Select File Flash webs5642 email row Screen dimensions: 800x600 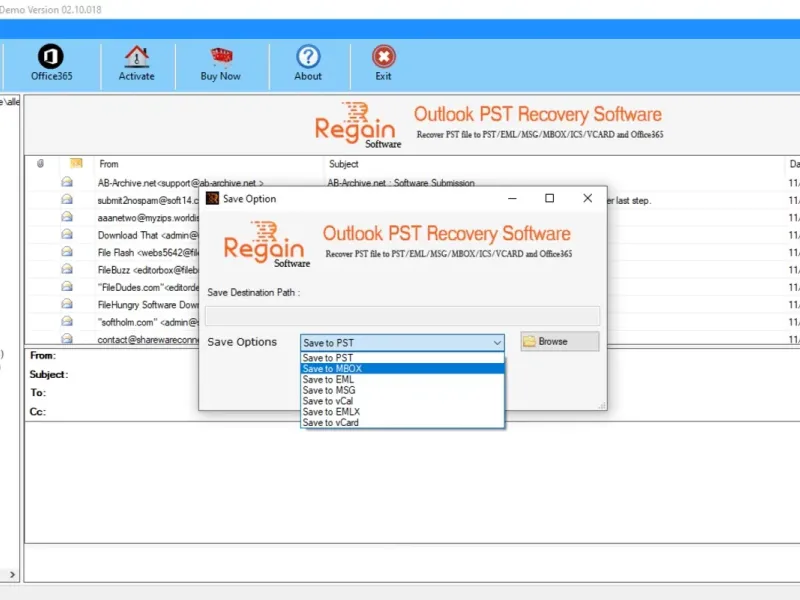click(148, 253)
